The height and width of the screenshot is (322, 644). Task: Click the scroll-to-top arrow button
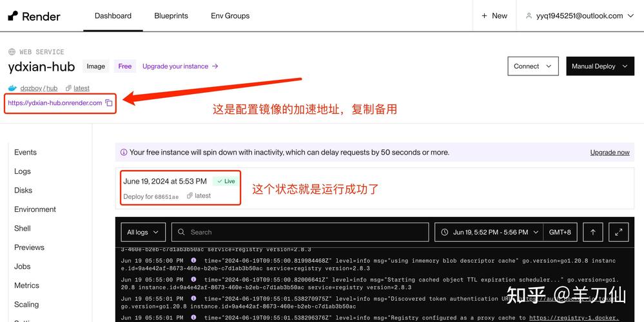592,232
